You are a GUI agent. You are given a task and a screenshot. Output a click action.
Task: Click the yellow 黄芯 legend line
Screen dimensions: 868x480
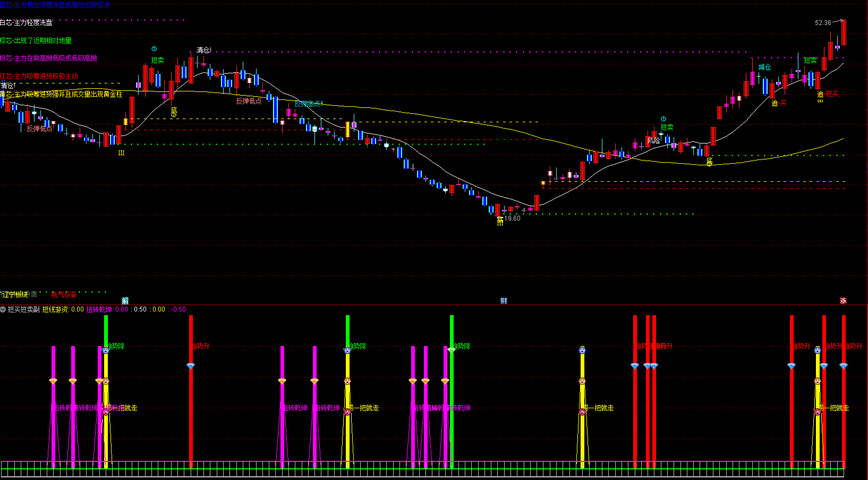pos(61,94)
